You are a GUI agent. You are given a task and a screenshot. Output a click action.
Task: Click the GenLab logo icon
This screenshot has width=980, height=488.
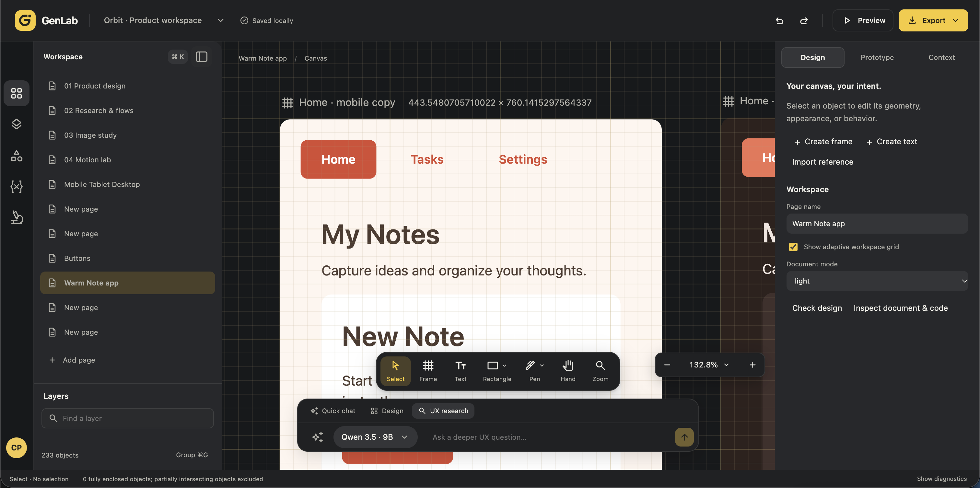(25, 20)
